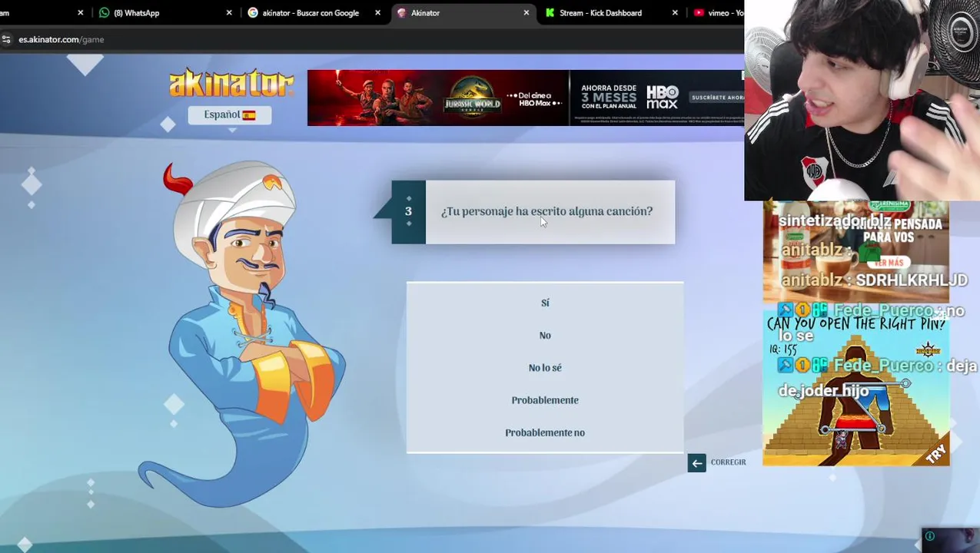Image resolution: width=980 pixels, height=553 pixels.
Task: Close the Kick Dashboard tab
Action: coord(675,13)
